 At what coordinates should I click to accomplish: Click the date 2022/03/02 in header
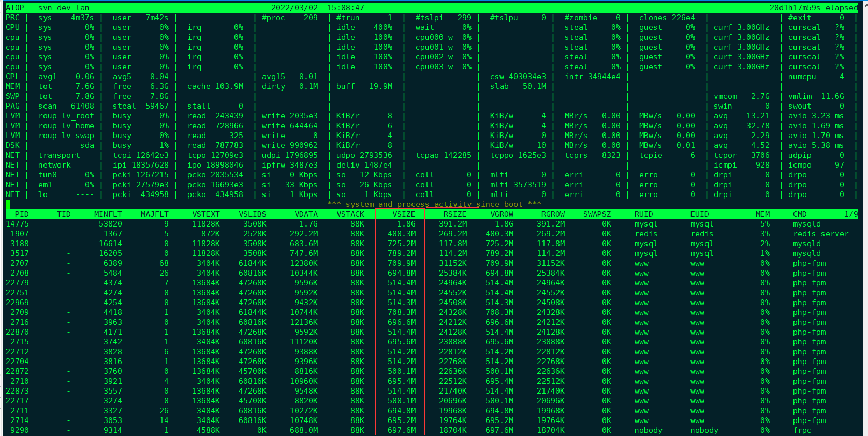(295, 8)
